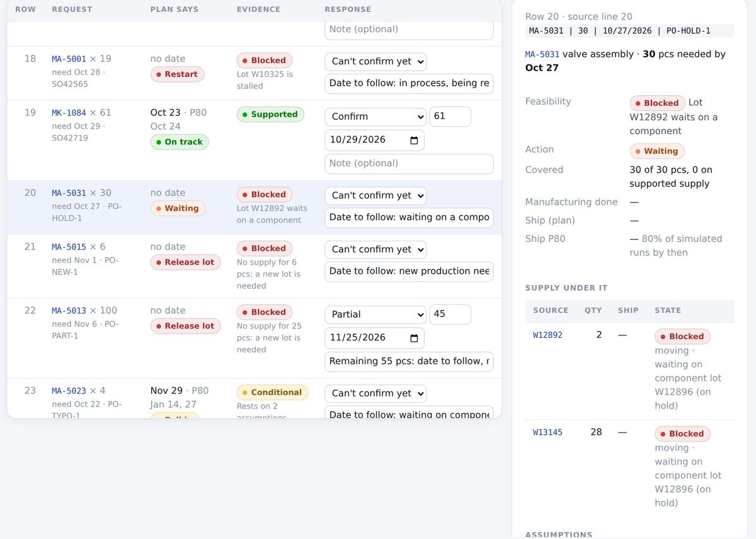The height and width of the screenshot is (539, 756).
Task: Click text '30 of 30 pcs, 0 on supported supply'
Action: pyautogui.click(x=670, y=177)
